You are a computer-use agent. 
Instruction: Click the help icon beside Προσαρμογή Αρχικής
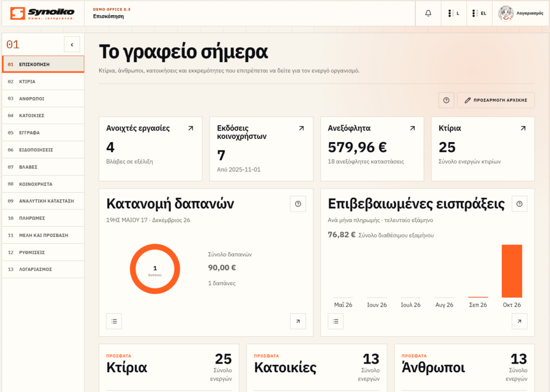click(x=446, y=100)
